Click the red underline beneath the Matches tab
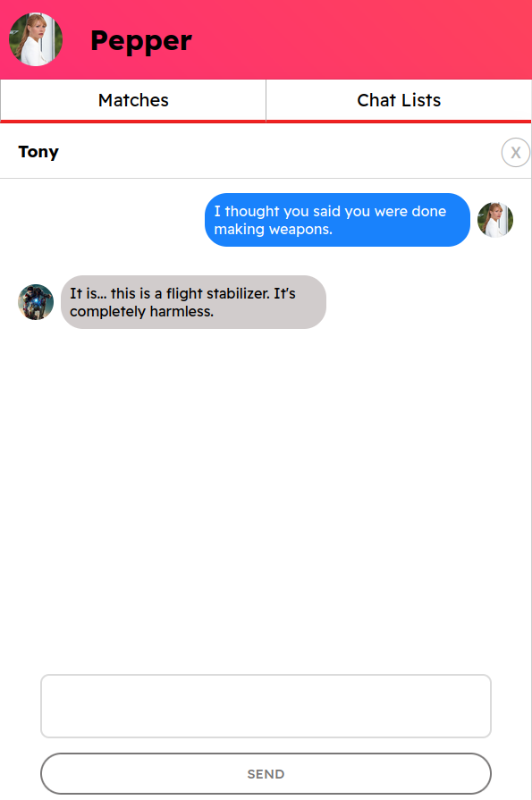 (x=133, y=122)
